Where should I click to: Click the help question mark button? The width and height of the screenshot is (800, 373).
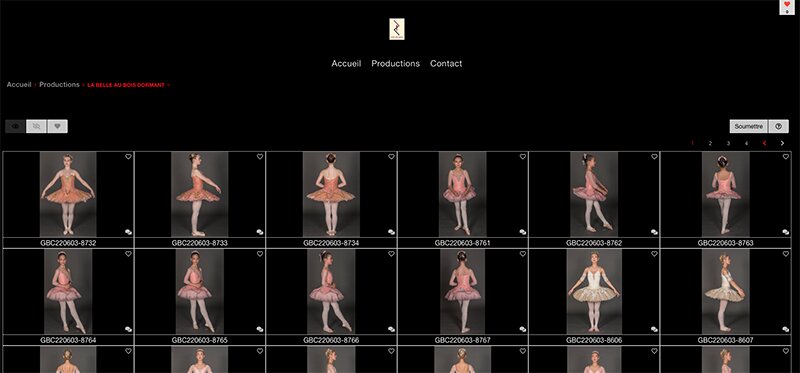779,127
